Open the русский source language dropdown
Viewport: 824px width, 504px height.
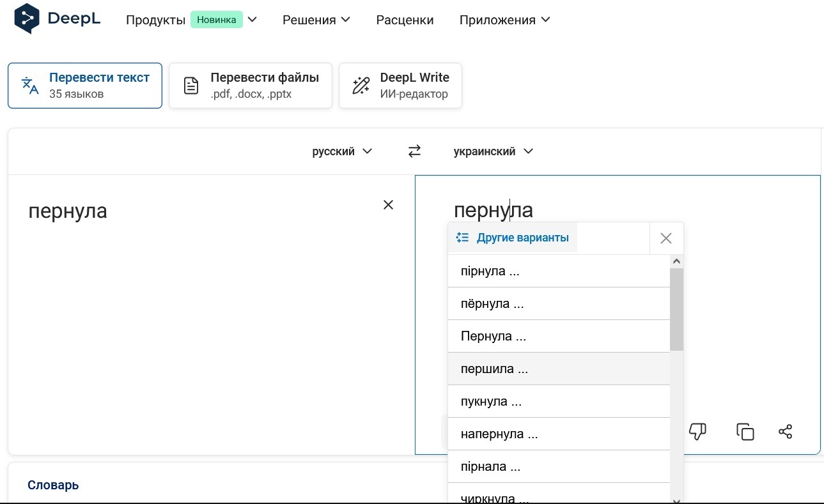pyautogui.click(x=341, y=151)
